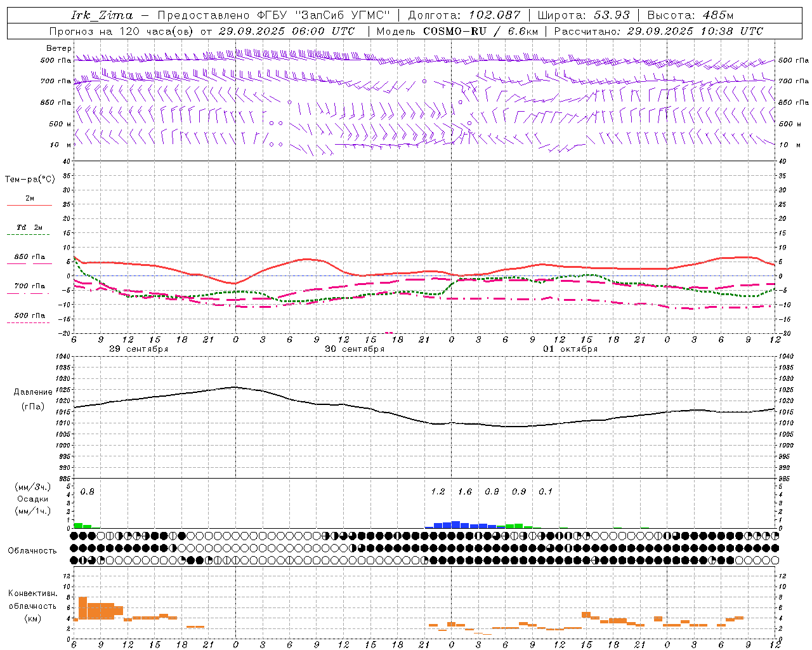Click the Облачность cloud cover label
The width and height of the screenshot is (812, 650).
[x=32, y=551]
